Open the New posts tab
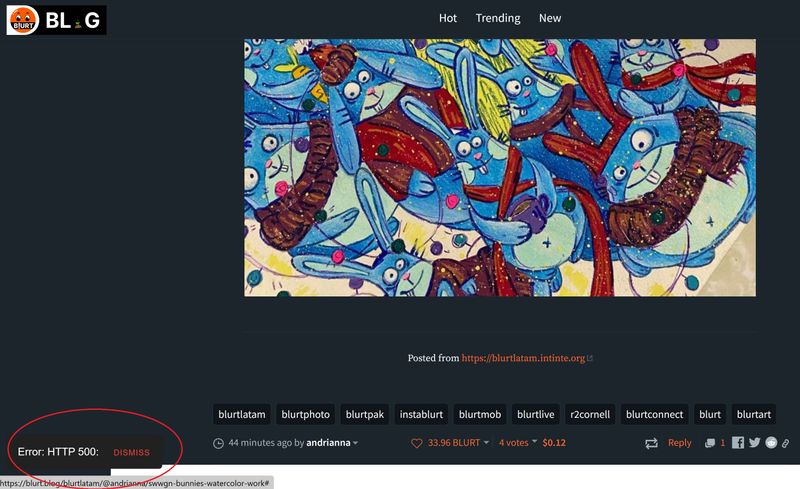This screenshot has height=489, width=800. (549, 18)
